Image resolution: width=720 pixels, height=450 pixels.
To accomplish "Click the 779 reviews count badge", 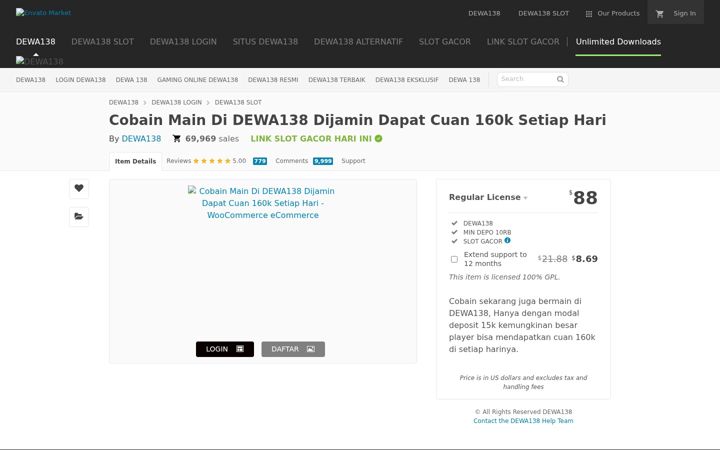I will (x=260, y=161).
